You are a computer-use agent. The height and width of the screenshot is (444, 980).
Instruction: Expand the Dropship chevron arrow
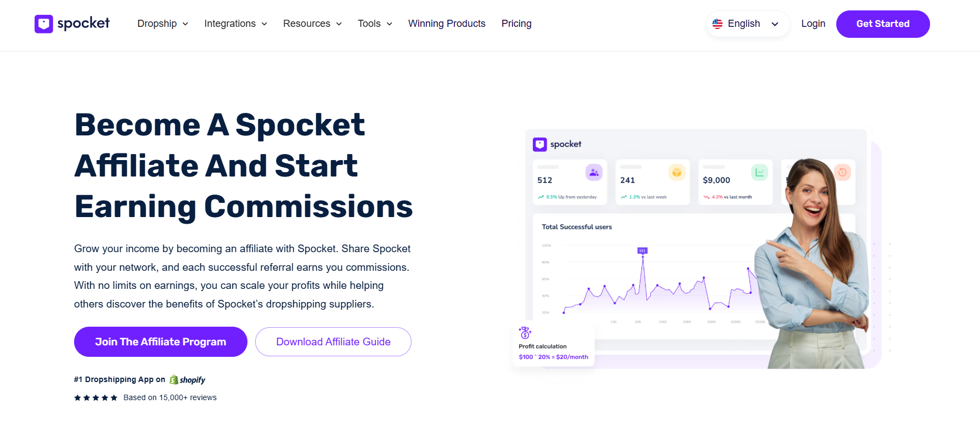185,24
